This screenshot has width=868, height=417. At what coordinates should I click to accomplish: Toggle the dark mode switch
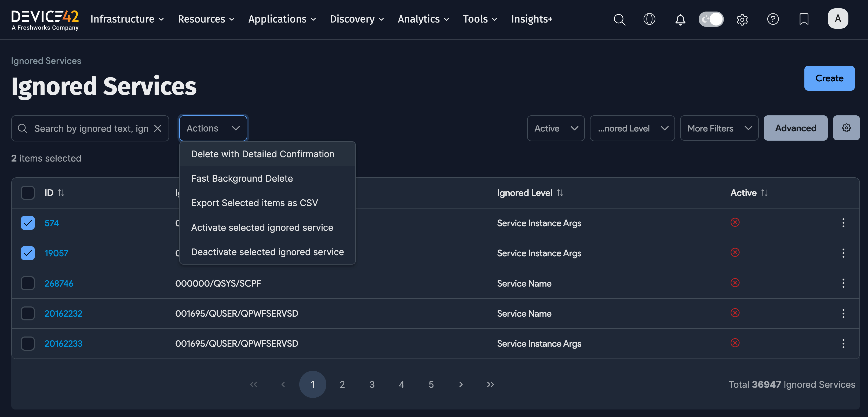[711, 19]
